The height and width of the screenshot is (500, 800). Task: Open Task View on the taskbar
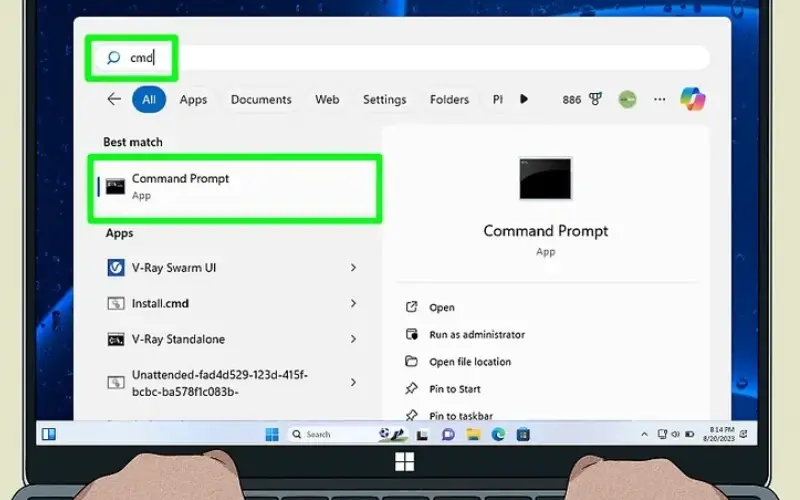pos(422,435)
